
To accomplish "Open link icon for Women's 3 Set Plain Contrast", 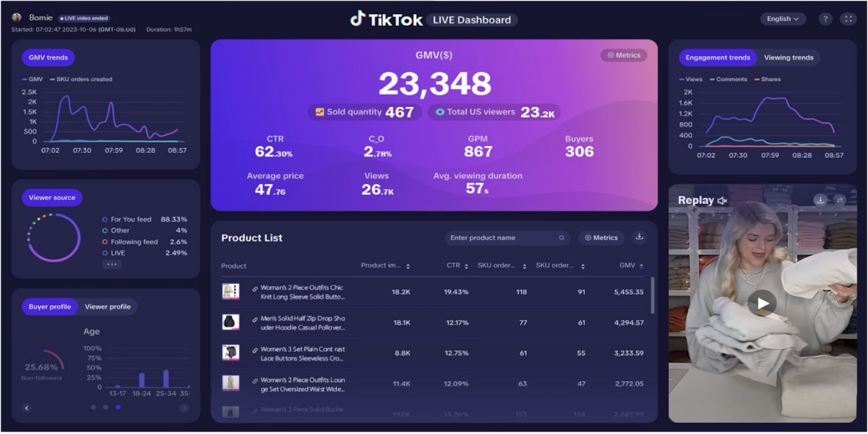I will (255, 350).
